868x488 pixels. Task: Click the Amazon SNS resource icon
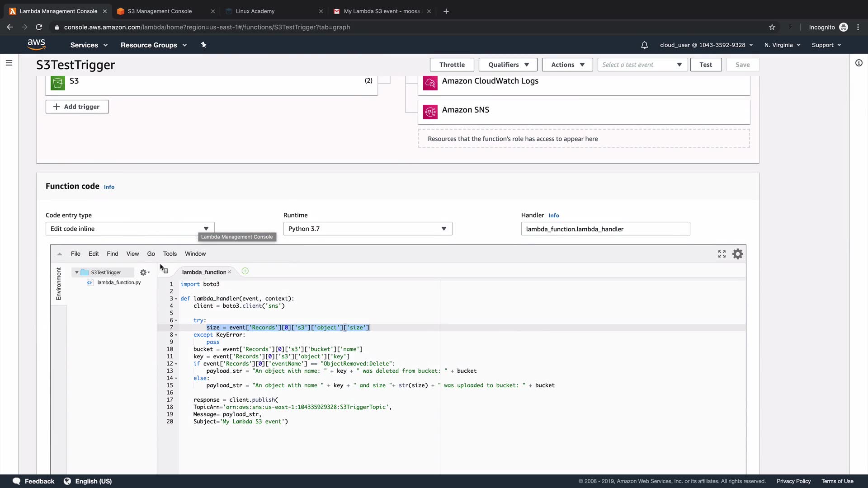click(430, 111)
